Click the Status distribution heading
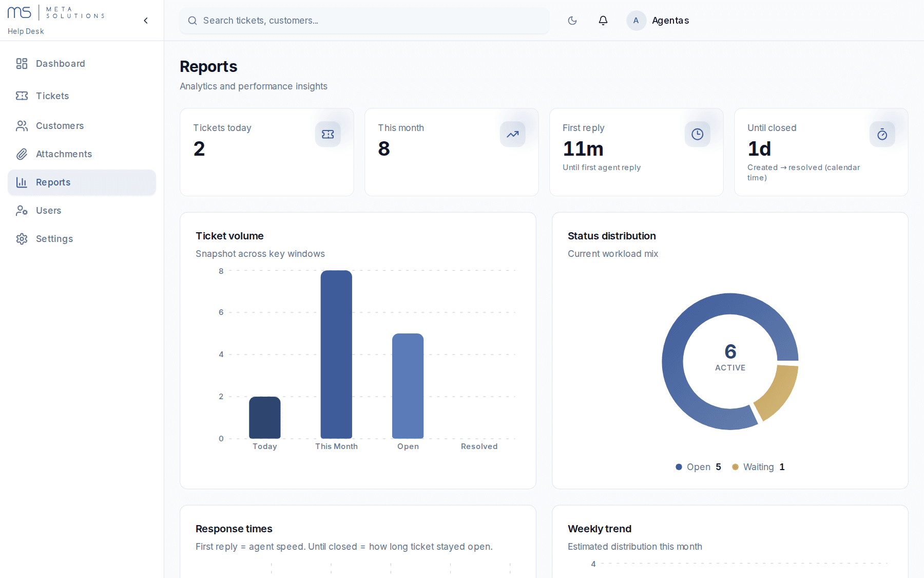The height and width of the screenshot is (578, 924). point(612,236)
